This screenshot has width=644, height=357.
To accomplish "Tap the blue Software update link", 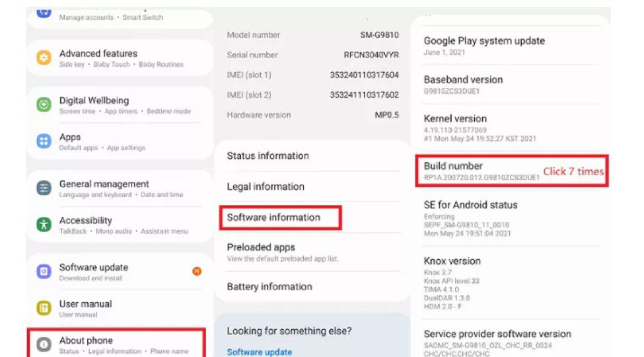I will (x=260, y=352).
